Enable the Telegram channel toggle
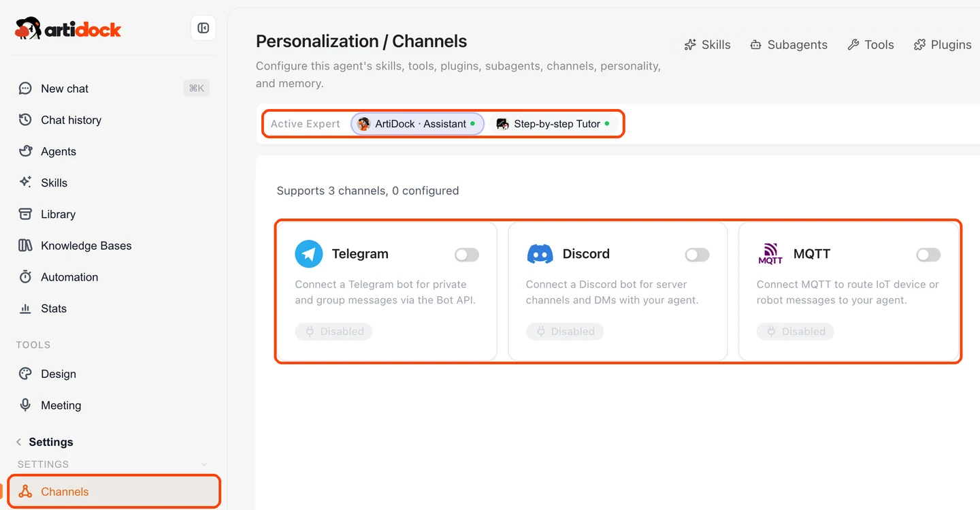980x510 pixels. [467, 255]
